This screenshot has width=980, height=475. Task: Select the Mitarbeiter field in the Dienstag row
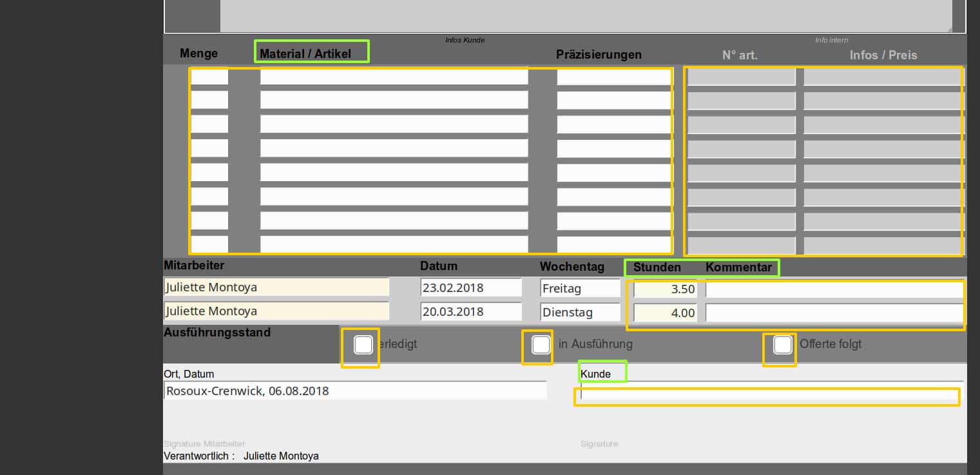(276, 311)
